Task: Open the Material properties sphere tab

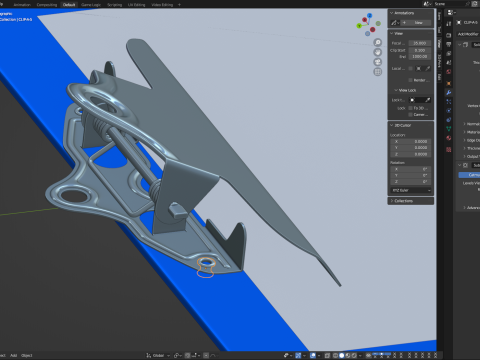Action: click(449, 138)
